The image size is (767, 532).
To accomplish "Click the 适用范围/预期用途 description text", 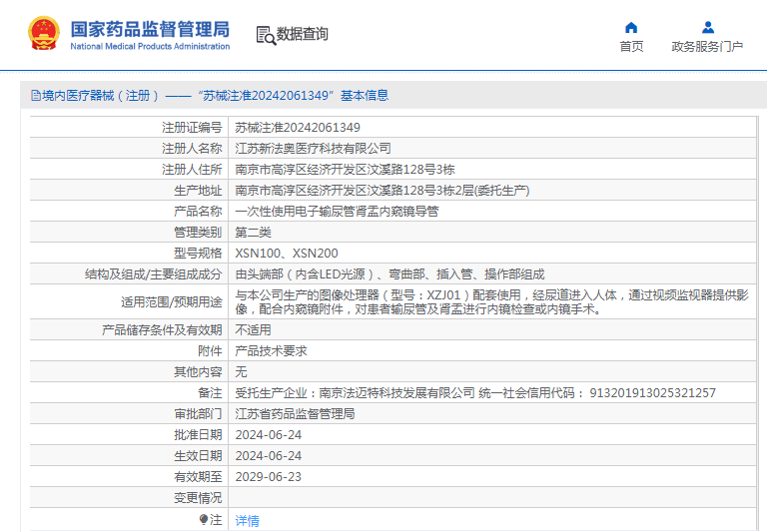I will pyautogui.click(x=491, y=302).
